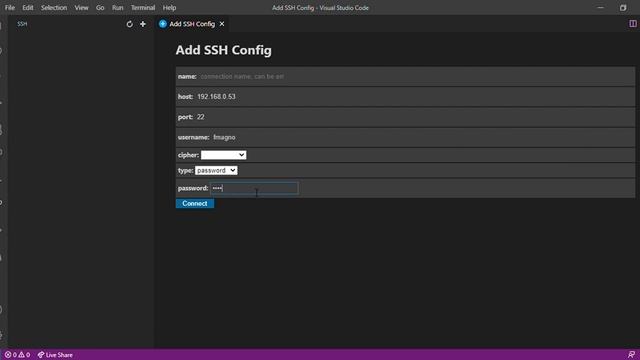Image resolution: width=640 pixels, height=360 pixels.
Task: Restore the VS Code window size
Action: (x=623, y=8)
